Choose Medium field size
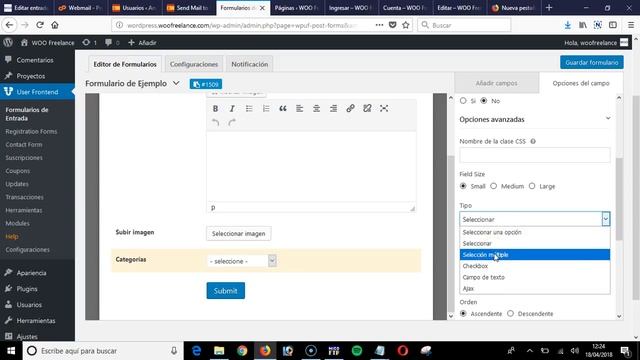This screenshot has height=360, width=640. tap(493, 186)
